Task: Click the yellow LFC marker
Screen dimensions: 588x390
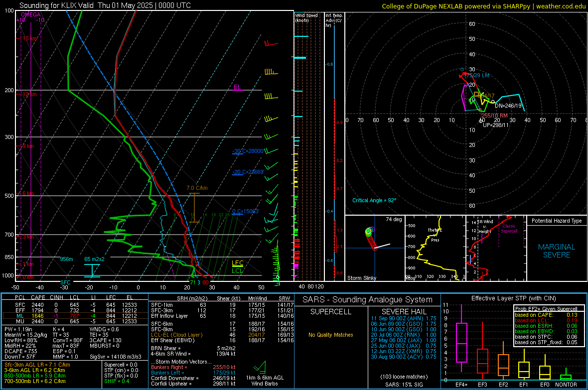Action: click(237, 263)
